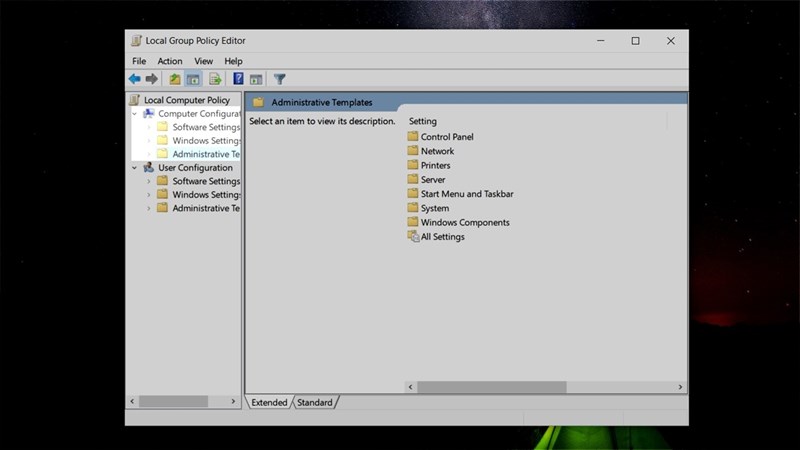The width and height of the screenshot is (800, 450).
Task: Expand Software Settings under Computer Configuration
Action: 148,127
